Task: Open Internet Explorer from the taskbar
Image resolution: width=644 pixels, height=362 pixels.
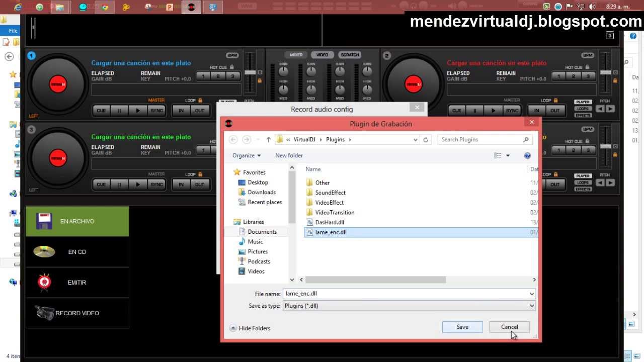Action: [x=18, y=7]
